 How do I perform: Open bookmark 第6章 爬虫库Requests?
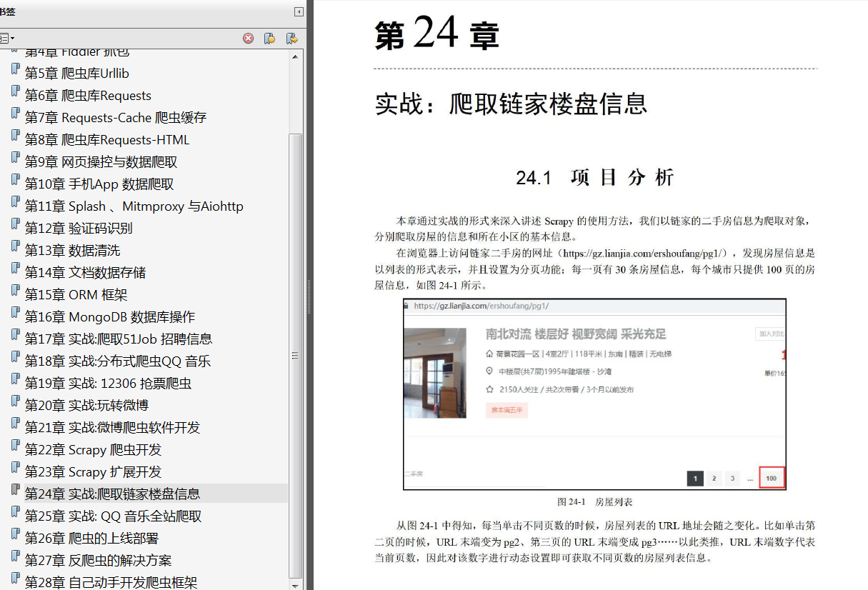coord(88,96)
